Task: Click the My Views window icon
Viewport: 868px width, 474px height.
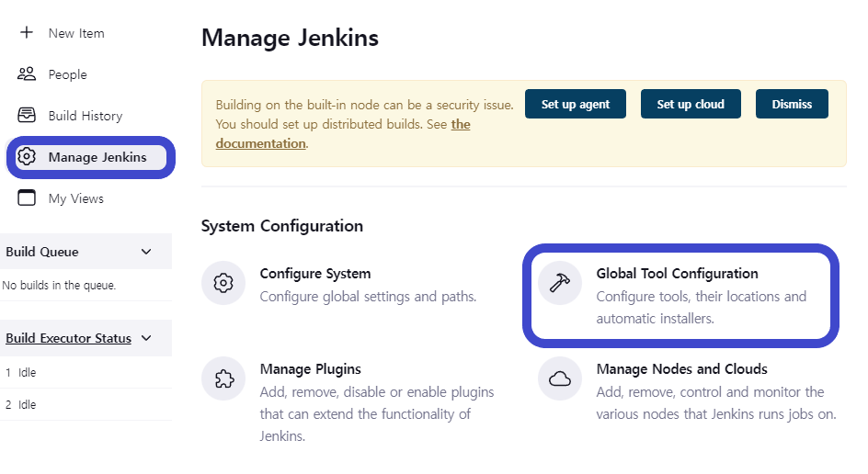Action: coord(27,198)
